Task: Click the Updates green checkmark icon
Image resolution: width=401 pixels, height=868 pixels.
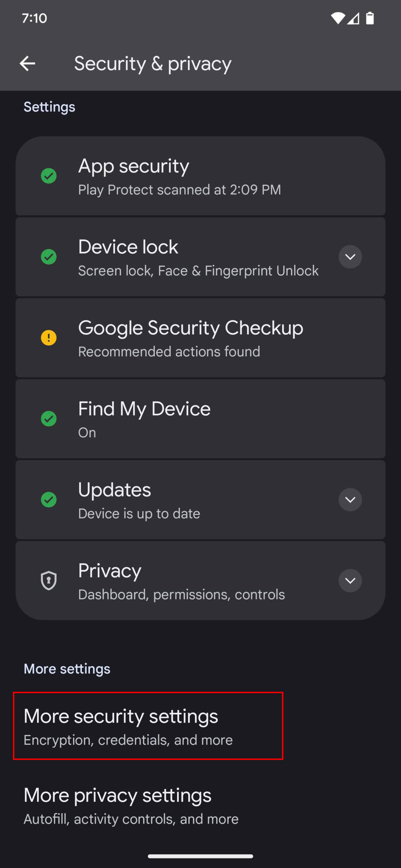Action: (49, 500)
